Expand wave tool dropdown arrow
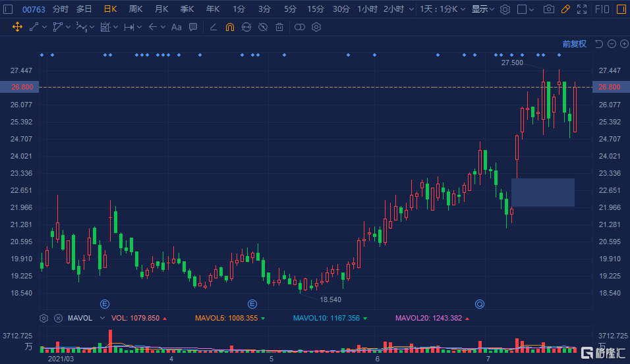630x364 pixels. tap(92, 27)
